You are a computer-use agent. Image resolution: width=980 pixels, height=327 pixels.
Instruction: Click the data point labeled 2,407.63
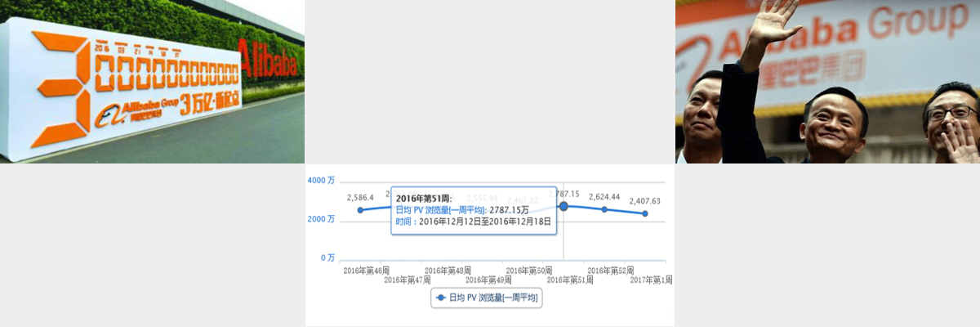[645, 213]
